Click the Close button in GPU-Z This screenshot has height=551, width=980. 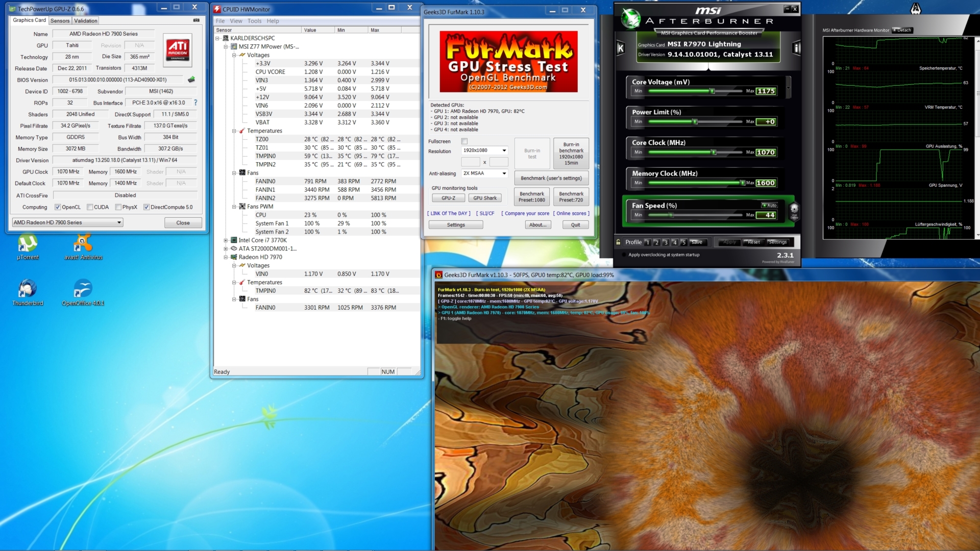[183, 223]
